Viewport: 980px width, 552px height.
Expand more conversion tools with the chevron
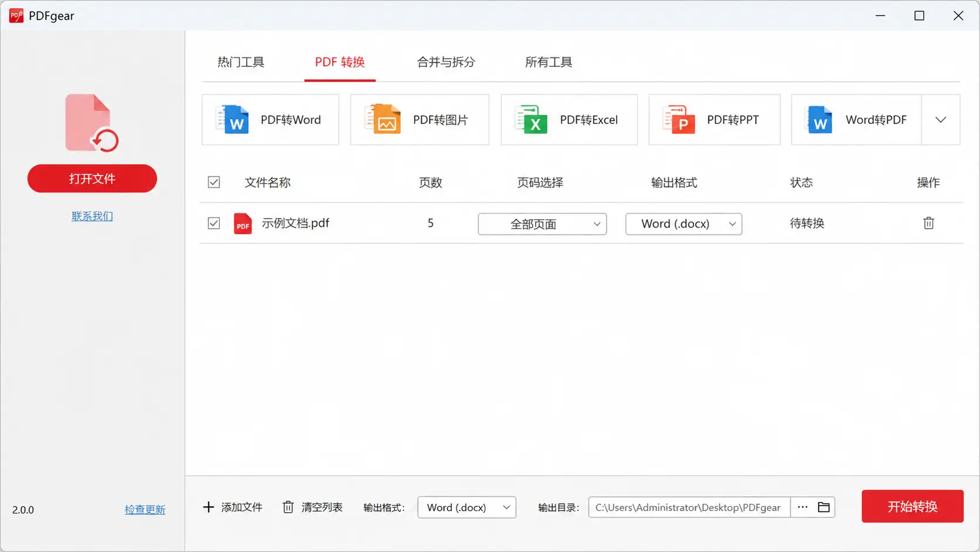click(x=941, y=120)
